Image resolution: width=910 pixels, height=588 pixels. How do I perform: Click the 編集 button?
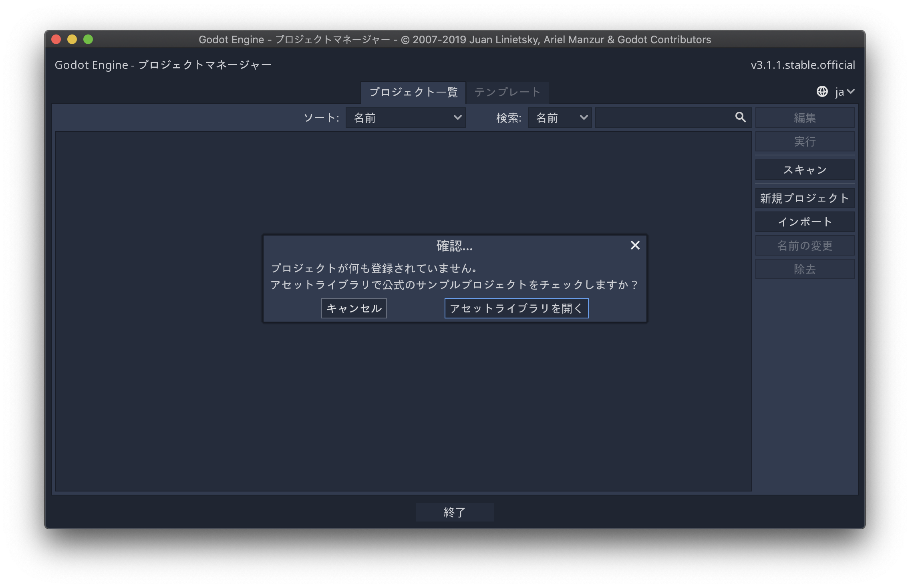805,118
